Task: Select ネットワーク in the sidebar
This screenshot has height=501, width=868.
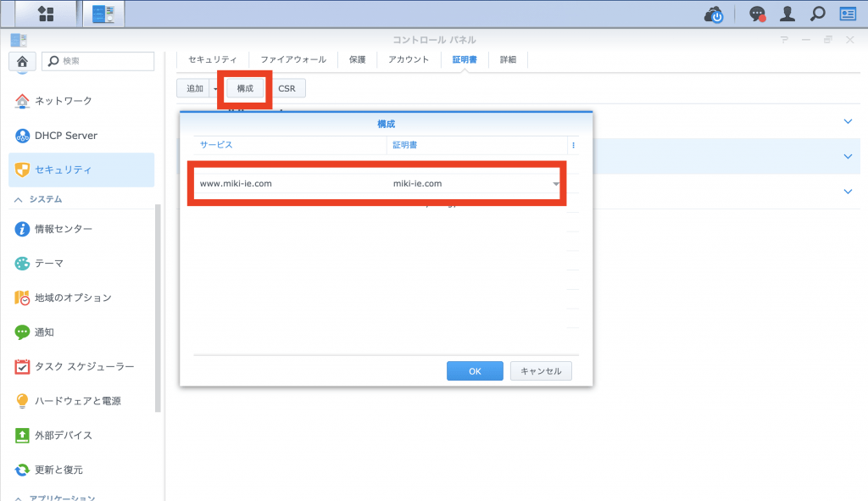Action: click(x=63, y=101)
